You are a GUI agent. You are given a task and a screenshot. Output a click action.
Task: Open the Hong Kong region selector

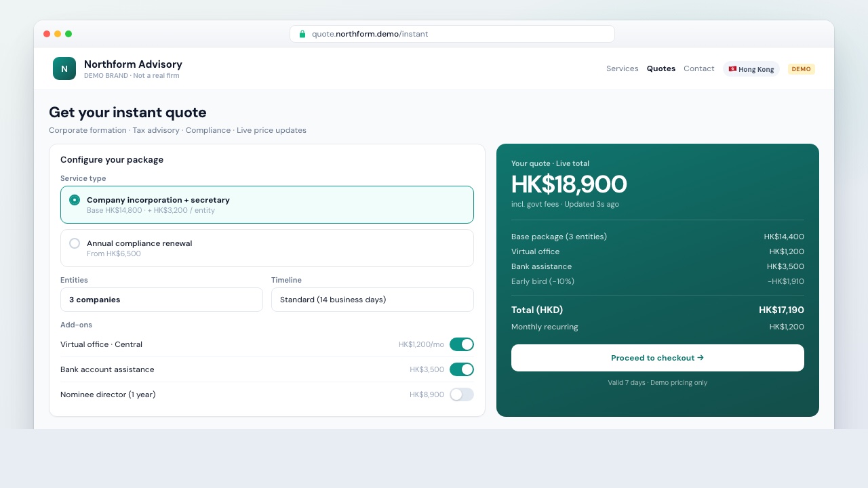[751, 69]
